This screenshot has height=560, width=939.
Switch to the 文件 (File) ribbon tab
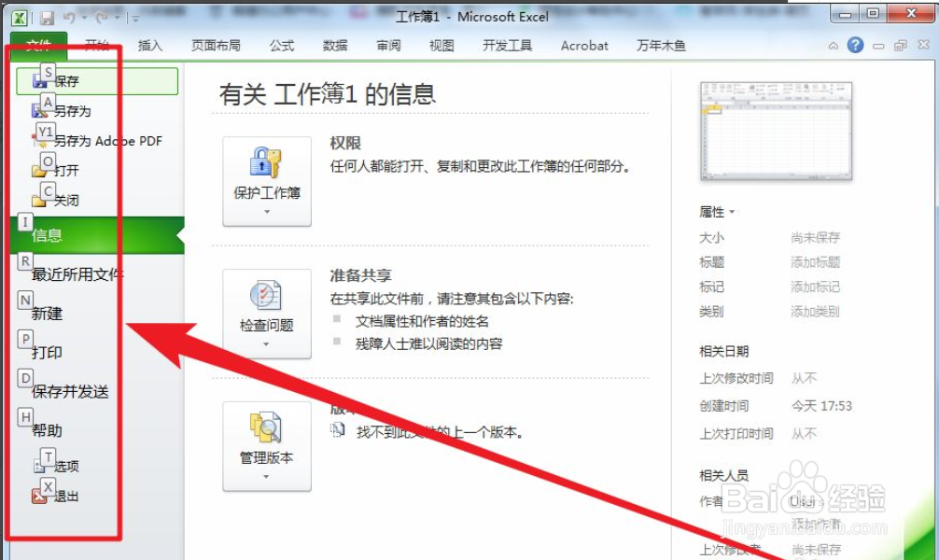tap(39, 46)
